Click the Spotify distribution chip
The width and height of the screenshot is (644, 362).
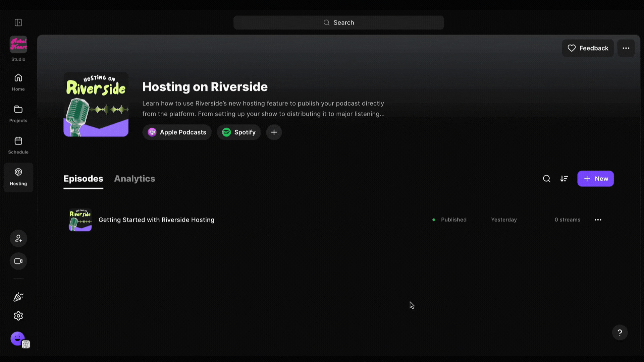(x=239, y=132)
